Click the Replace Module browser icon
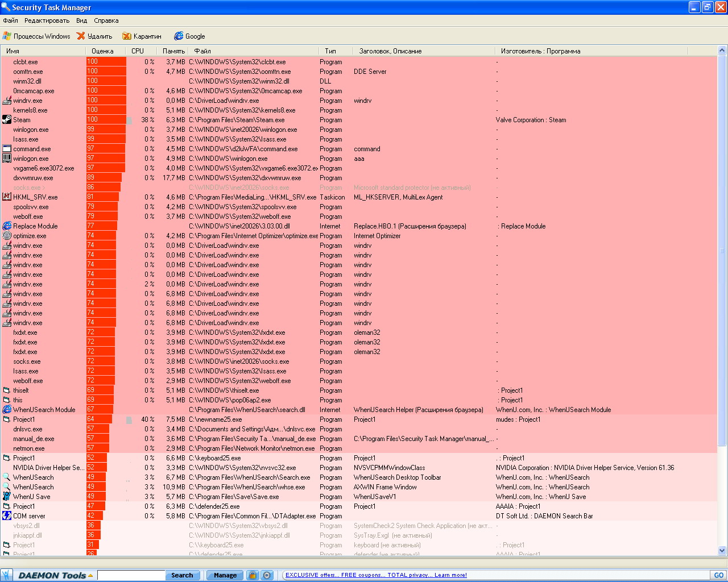This screenshot has height=582, width=728. [x=7, y=226]
